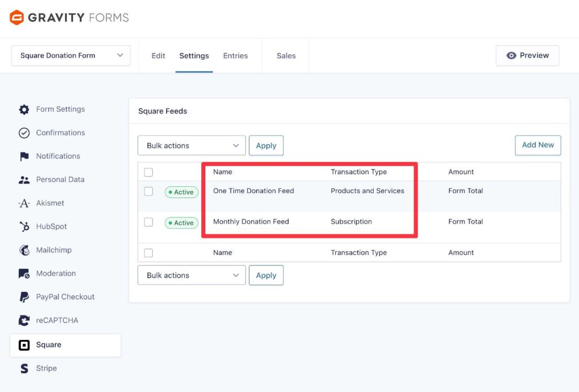Switch to the Edit tab

(x=158, y=56)
